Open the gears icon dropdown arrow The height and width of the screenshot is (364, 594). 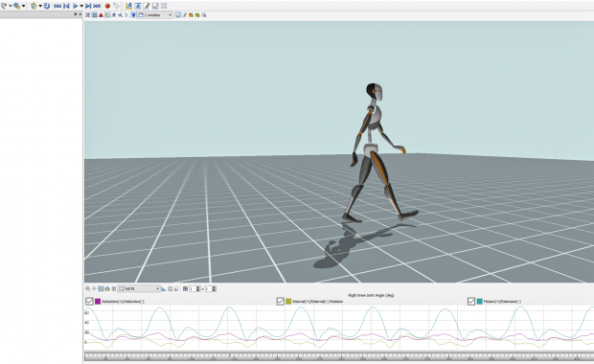(24, 6)
